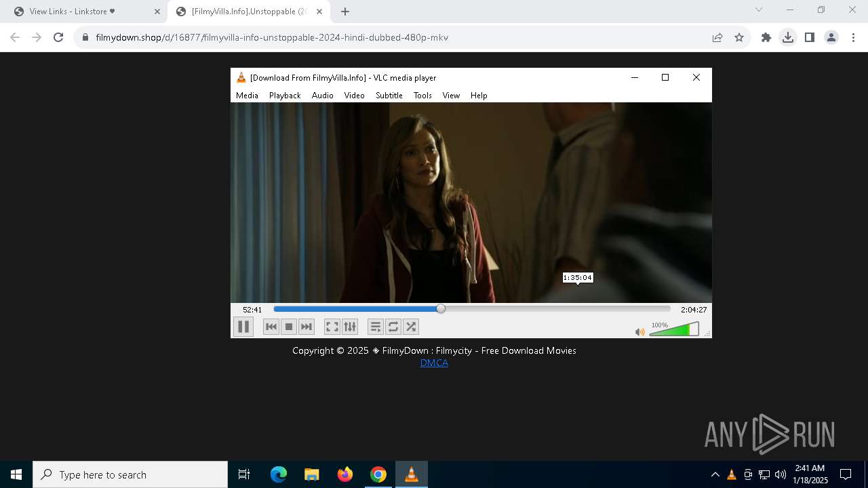Go back in Chrome
The height and width of the screenshot is (488, 868).
coord(15,37)
